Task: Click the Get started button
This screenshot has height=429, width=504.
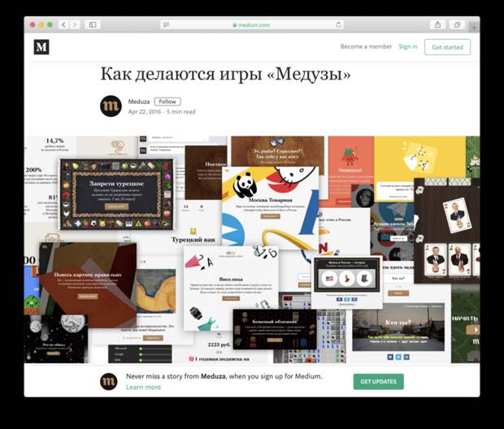Action: 447,47
